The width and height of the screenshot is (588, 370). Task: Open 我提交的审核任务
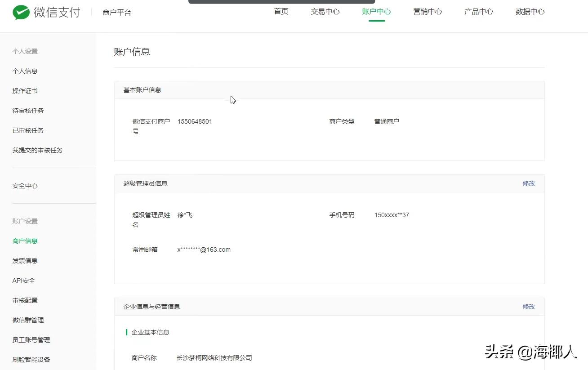(37, 150)
